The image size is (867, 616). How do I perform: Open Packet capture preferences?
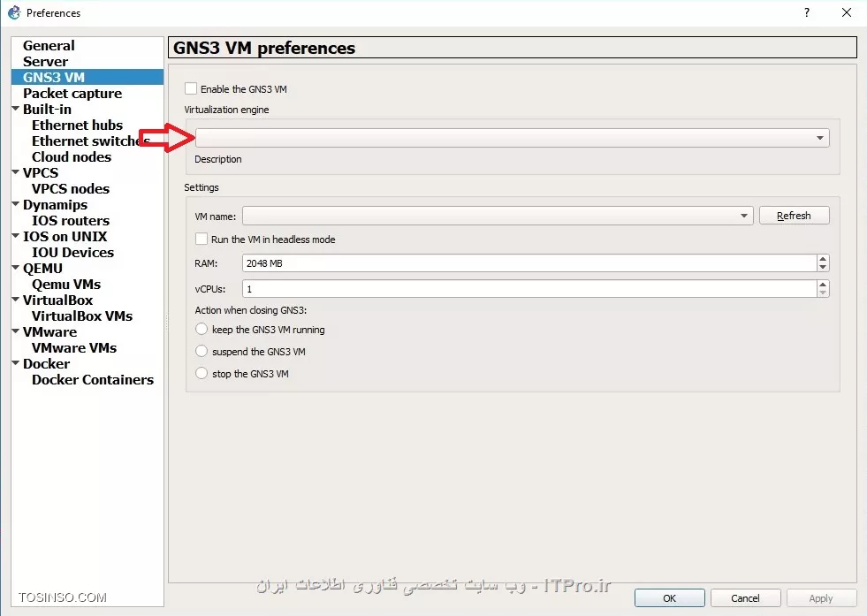(x=72, y=94)
